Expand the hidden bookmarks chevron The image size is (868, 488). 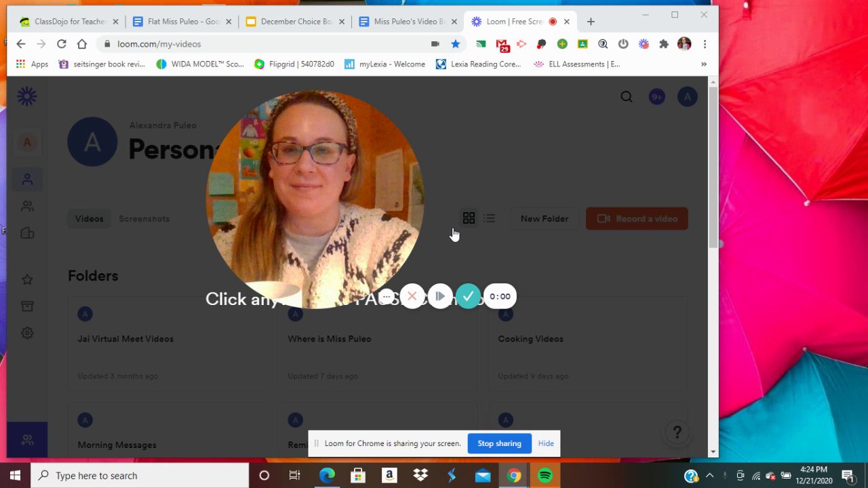(704, 64)
